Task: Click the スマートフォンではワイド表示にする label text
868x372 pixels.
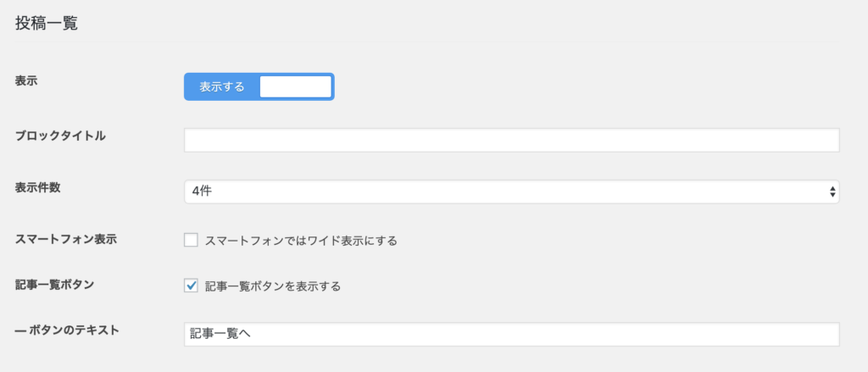Action: (301, 241)
